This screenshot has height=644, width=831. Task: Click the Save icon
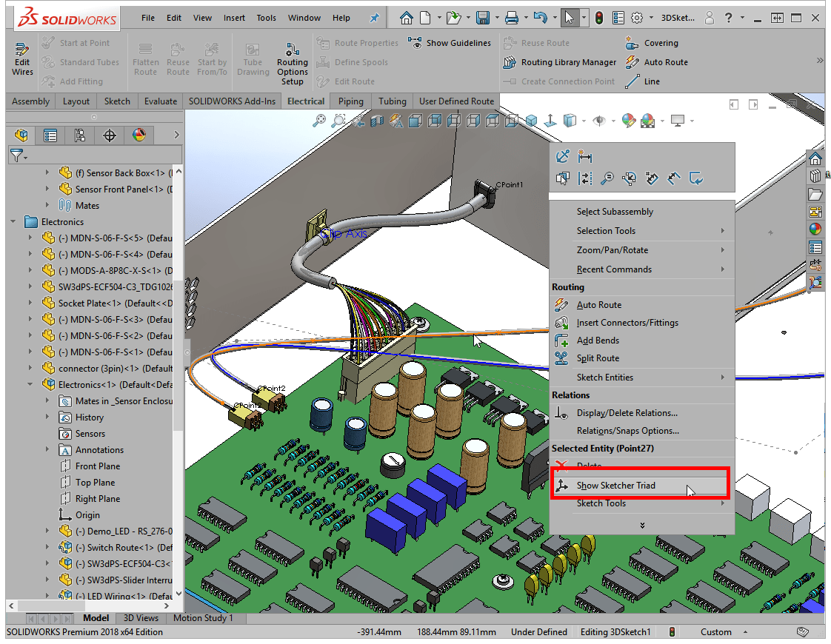tap(483, 18)
